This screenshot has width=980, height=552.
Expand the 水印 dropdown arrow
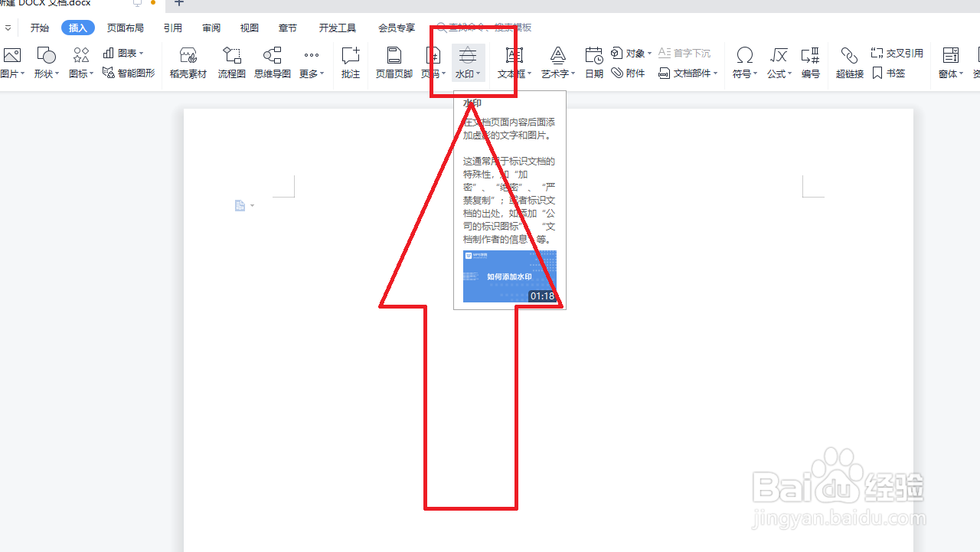[479, 74]
